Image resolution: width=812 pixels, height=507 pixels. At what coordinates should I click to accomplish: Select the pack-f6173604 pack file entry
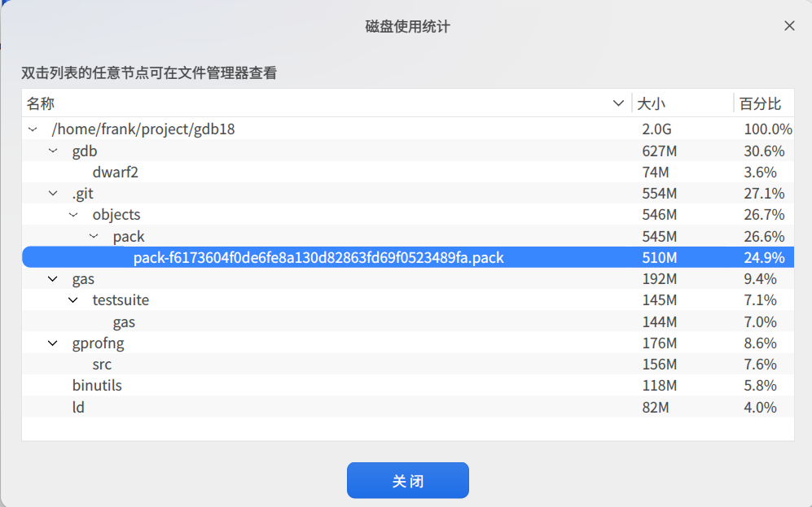point(319,257)
